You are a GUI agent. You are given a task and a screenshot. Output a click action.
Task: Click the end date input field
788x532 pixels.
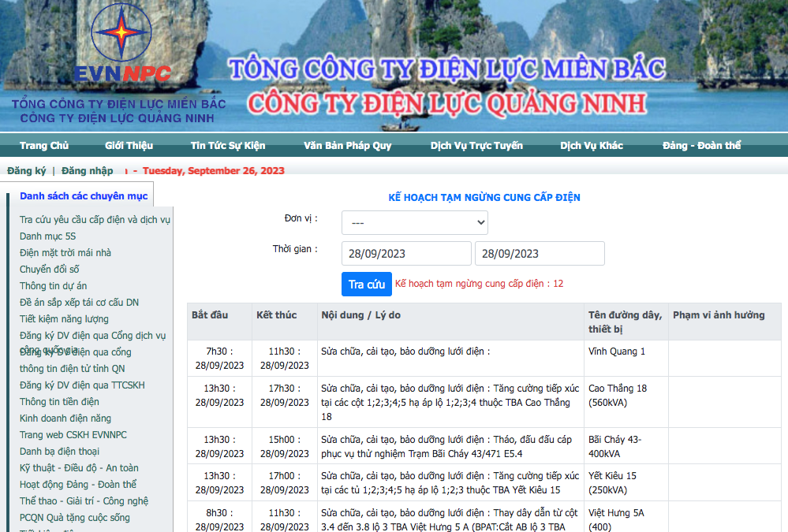click(540, 254)
